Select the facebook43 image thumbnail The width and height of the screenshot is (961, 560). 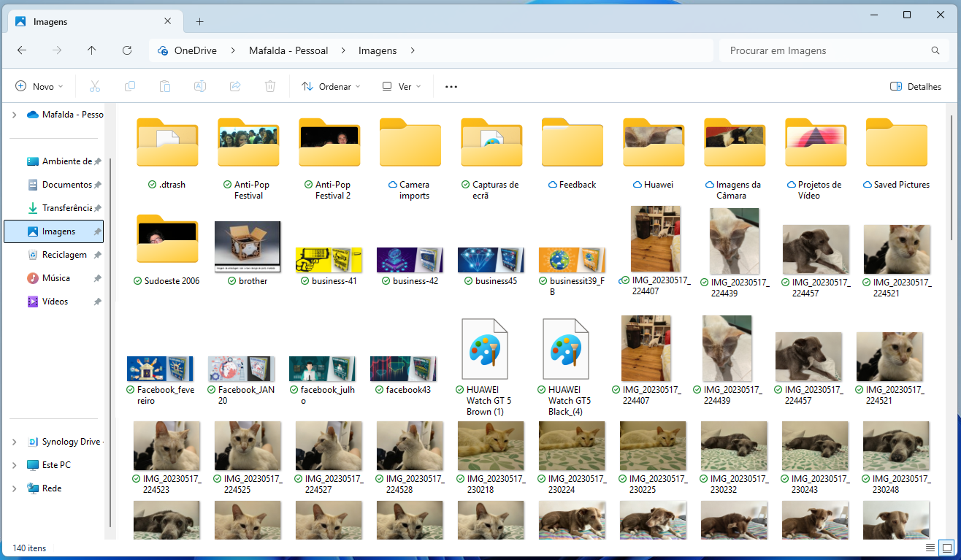403,369
